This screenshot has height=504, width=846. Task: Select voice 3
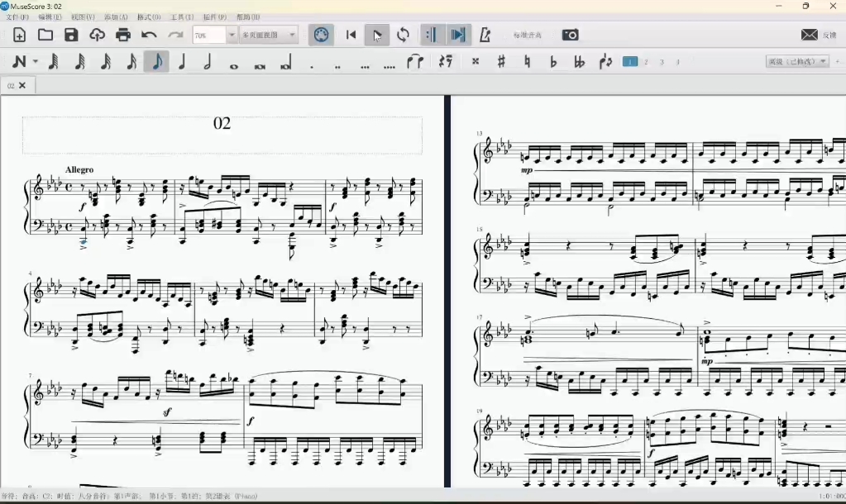662,62
